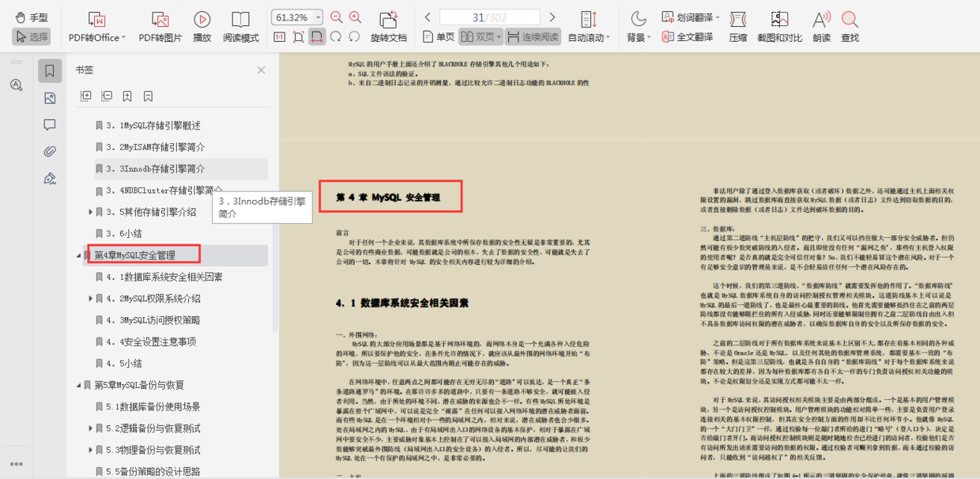The height and width of the screenshot is (479, 980).
Task: Open signature pen sidebar icon
Action: coord(50,178)
